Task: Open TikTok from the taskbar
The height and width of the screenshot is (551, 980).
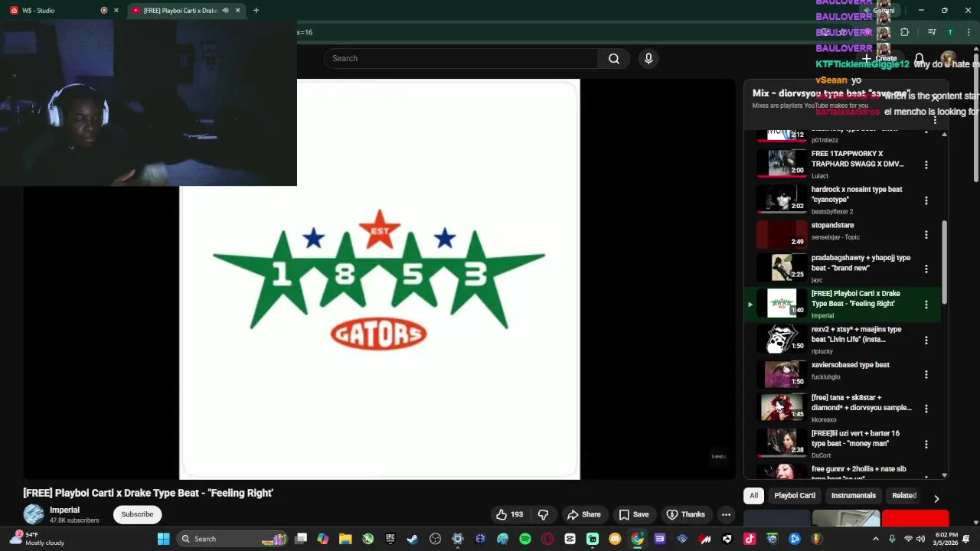Action: 750,539
